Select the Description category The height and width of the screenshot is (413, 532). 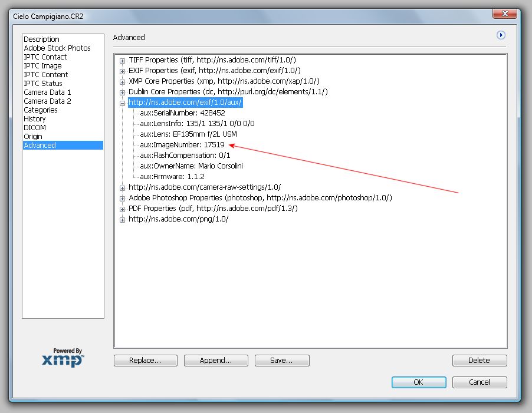[x=41, y=39]
